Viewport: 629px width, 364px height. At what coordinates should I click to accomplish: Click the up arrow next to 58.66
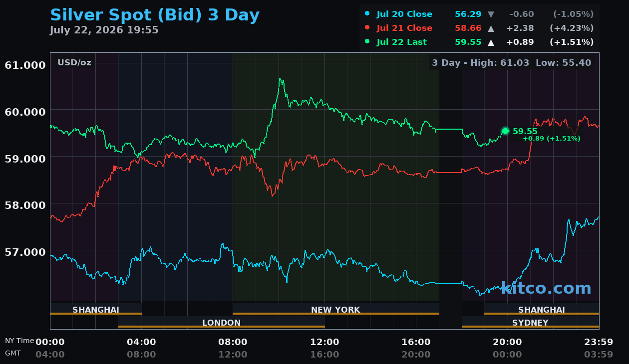pos(491,28)
